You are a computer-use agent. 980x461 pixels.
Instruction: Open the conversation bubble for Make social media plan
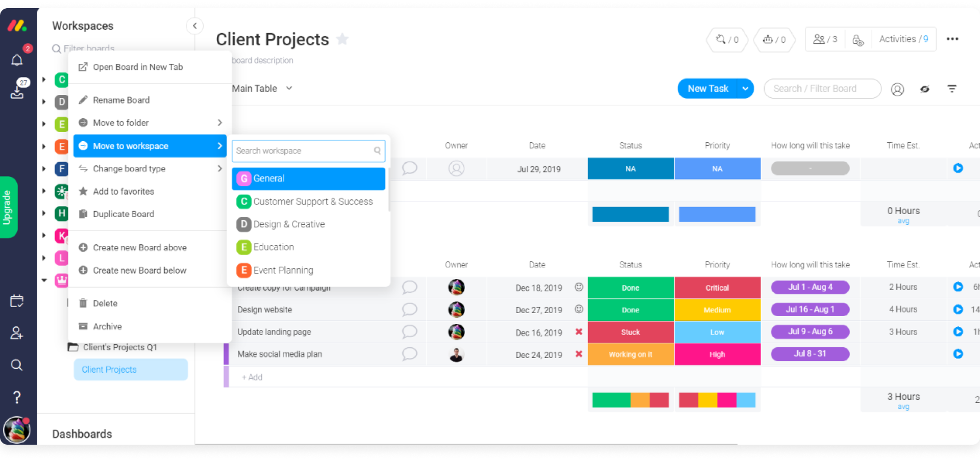409,354
